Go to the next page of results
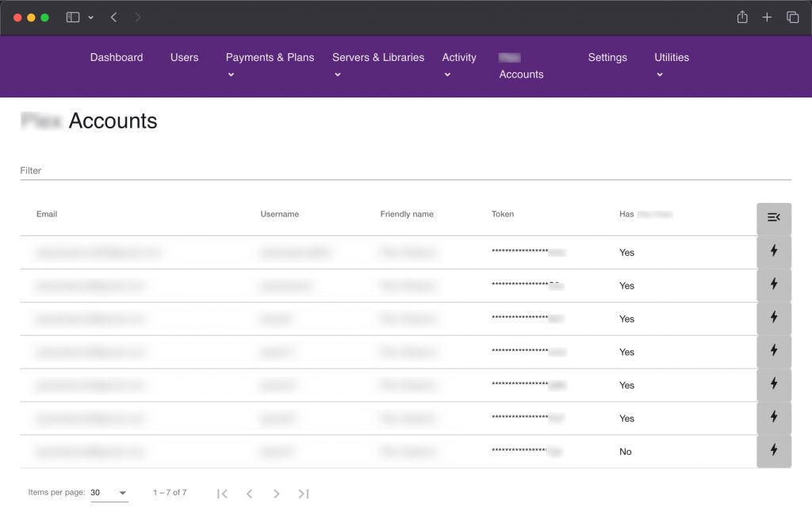Screen dimensions: 812x523 (276, 494)
